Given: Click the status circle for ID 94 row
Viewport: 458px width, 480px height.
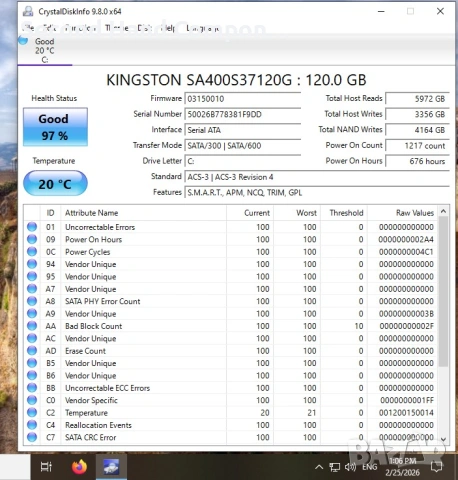Looking at the screenshot, I should pyautogui.click(x=32, y=264).
